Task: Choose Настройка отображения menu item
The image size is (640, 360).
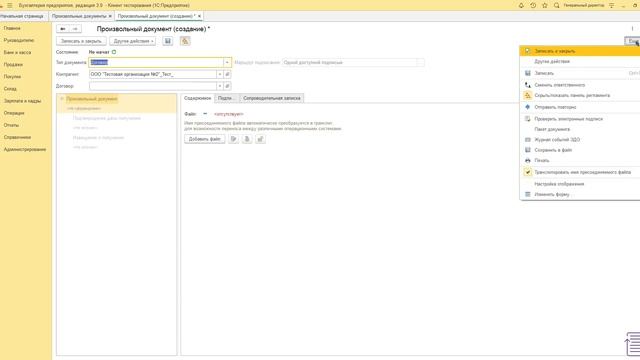Action: pos(580,184)
